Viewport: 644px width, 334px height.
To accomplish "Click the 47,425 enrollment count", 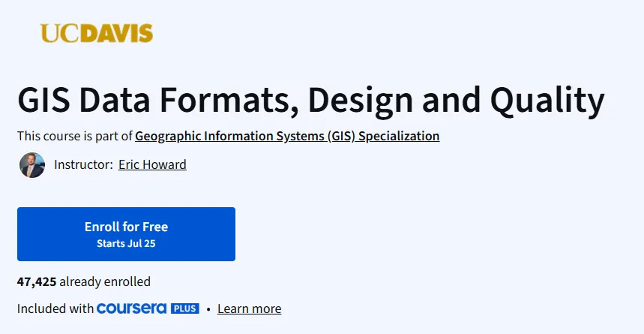I will [37, 281].
